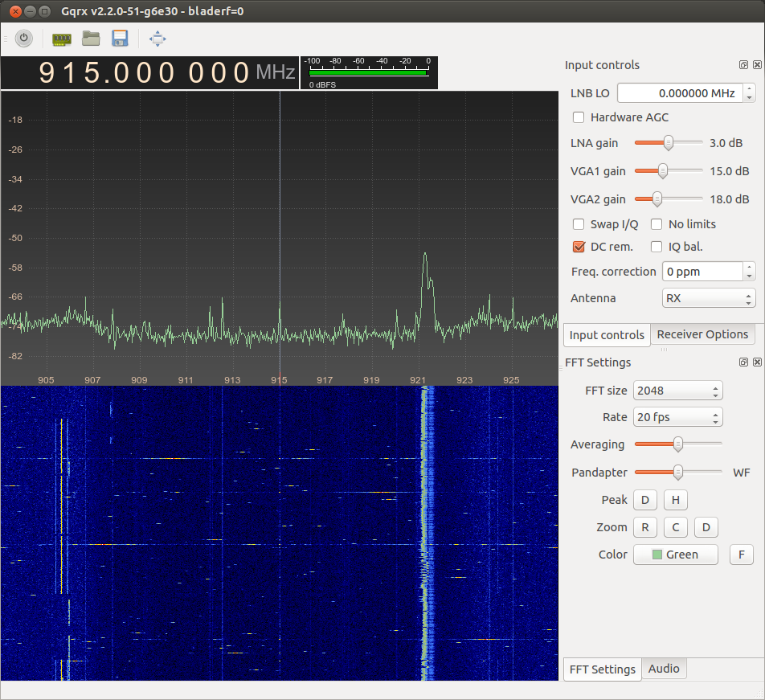Viewport: 765px width, 700px height.
Task: Enable the Hardware AGC checkbox
Action: 579,117
